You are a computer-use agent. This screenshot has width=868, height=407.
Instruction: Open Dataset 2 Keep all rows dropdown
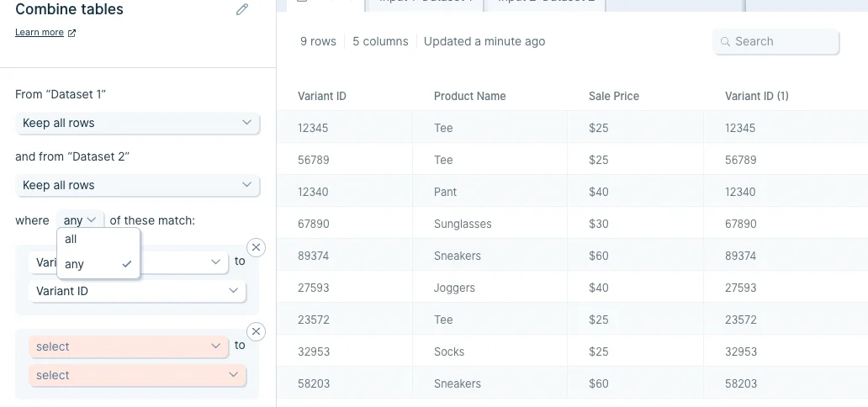[137, 185]
